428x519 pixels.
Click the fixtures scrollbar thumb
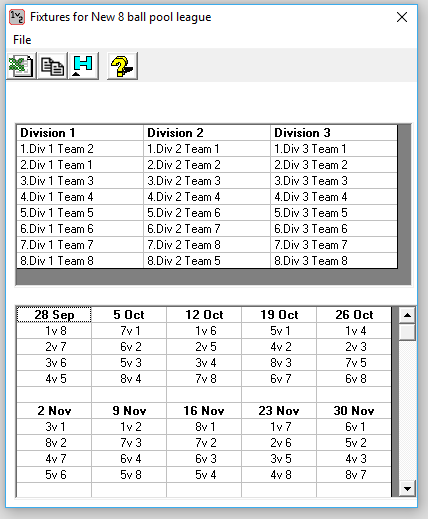tap(407, 332)
